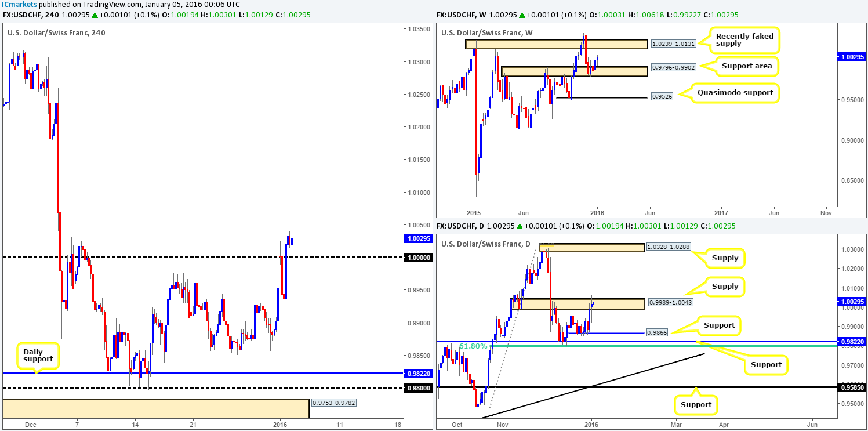Click the green 61.80% Fibonacci label

click(472, 346)
